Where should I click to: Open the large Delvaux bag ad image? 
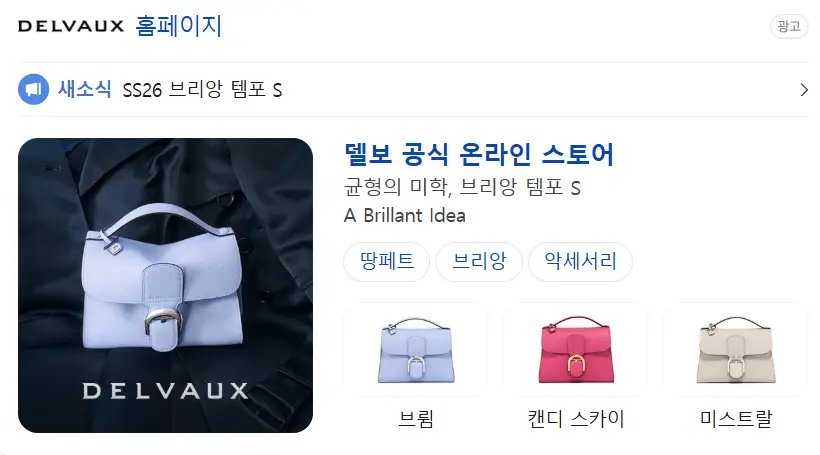(165, 285)
